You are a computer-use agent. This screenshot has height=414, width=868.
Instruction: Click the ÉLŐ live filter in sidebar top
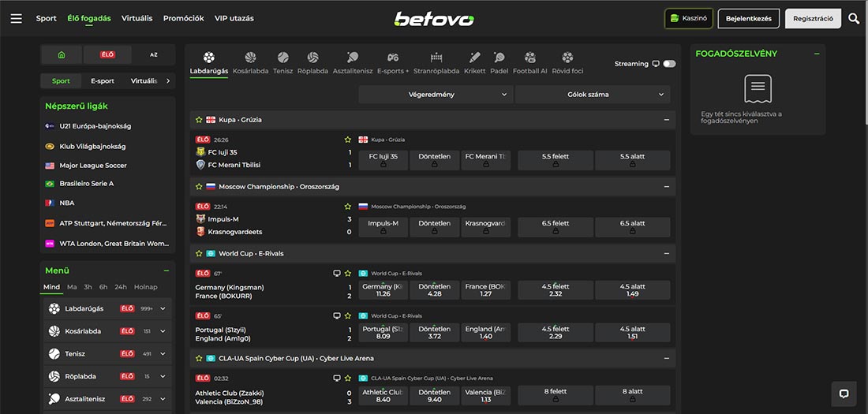pos(107,54)
